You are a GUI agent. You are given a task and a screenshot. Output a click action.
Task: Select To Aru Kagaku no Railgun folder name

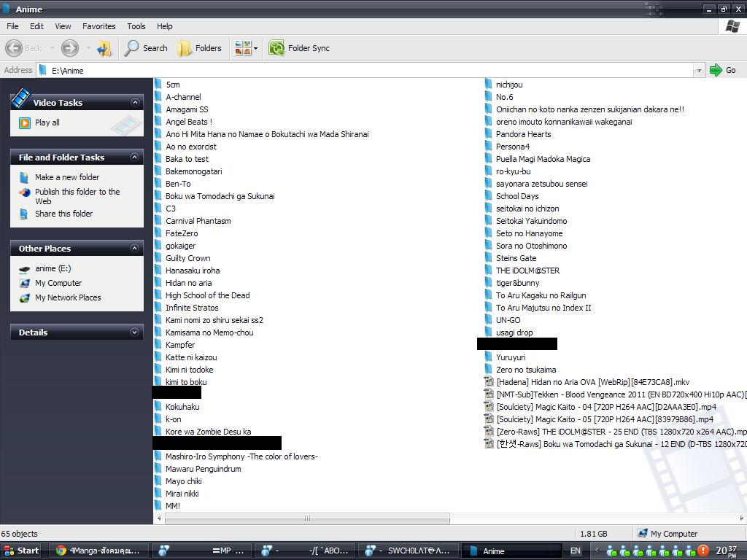[x=541, y=295]
